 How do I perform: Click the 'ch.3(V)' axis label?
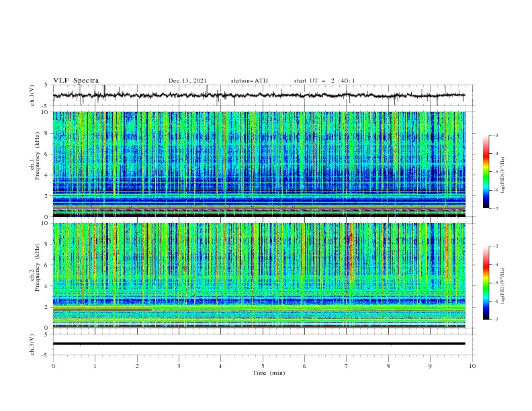[32, 345]
